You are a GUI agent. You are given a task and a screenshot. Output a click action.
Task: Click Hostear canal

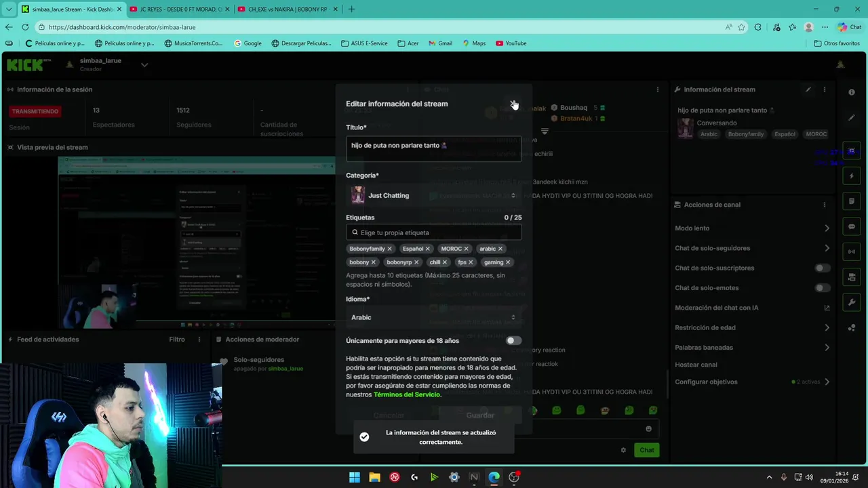[696, 365]
